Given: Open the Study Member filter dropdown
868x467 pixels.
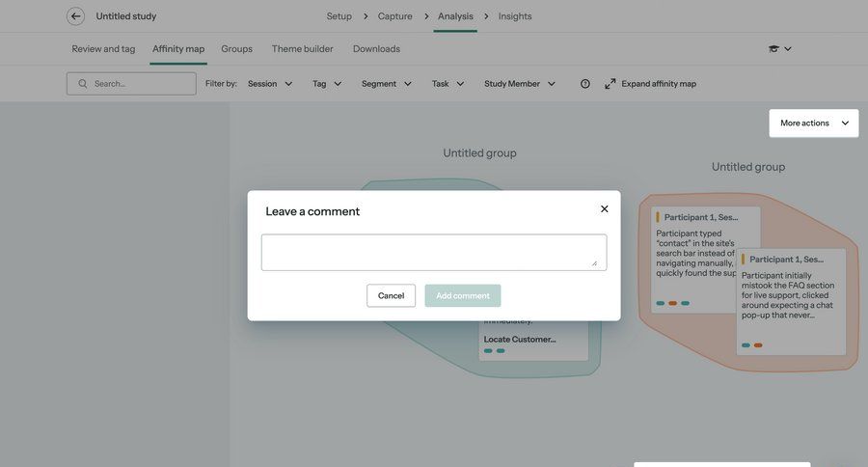Looking at the screenshot, I should click(x=520, y=84).
